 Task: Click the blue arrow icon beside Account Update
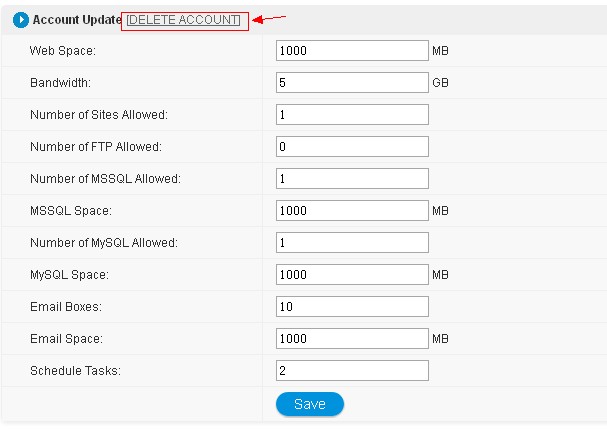[x=21, y=20]
